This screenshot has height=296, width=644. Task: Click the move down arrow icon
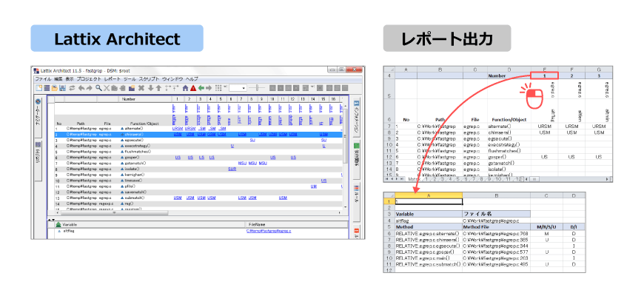151,88
